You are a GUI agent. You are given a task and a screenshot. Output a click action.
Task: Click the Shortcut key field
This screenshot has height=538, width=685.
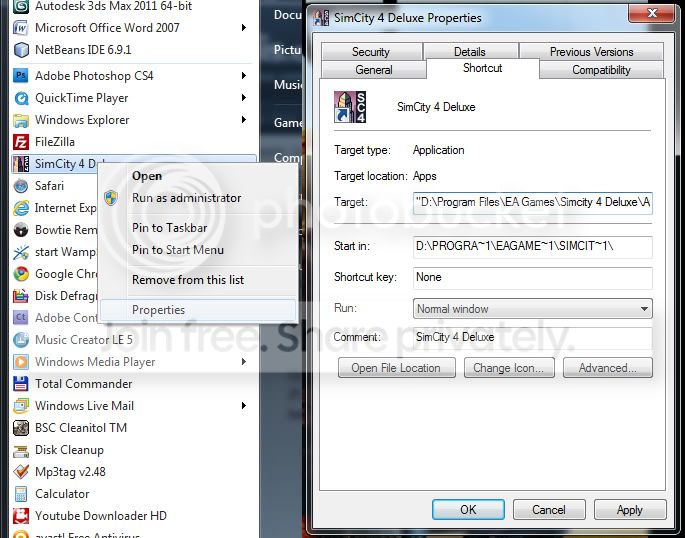pyautogui.click(x=533, y=278)
